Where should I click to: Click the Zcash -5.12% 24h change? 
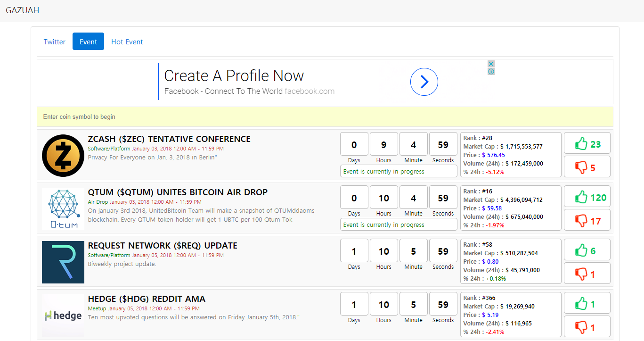click(x=495, y=172)
